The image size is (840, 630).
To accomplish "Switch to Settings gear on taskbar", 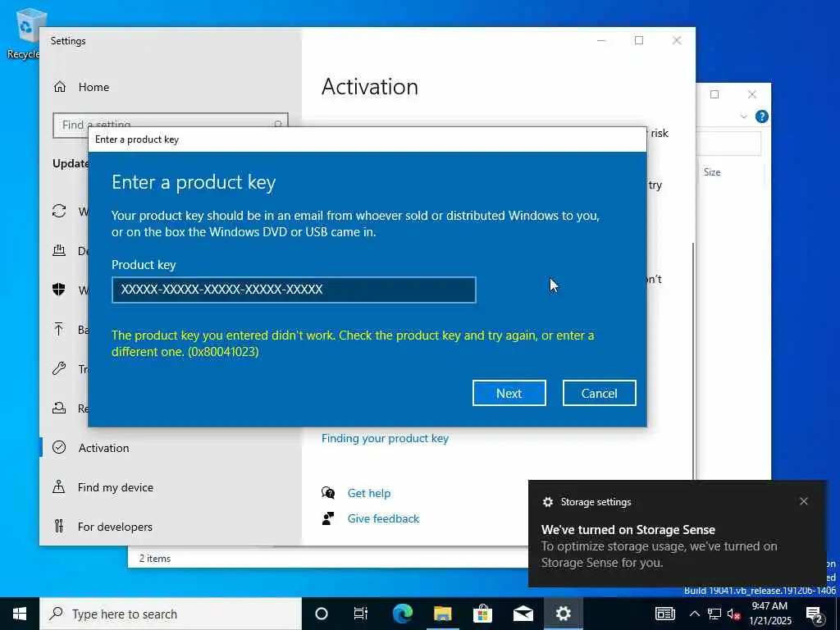I will [x=563, y=614].
